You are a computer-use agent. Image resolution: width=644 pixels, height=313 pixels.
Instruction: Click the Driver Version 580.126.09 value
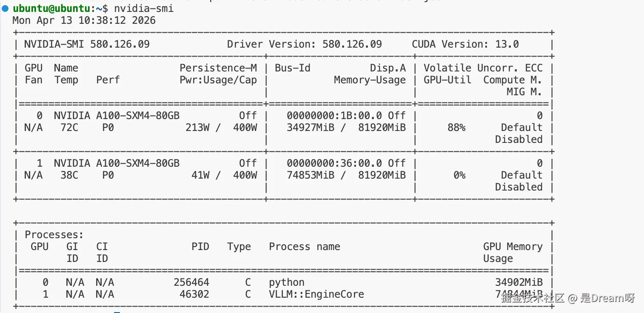tap(352, 44)
